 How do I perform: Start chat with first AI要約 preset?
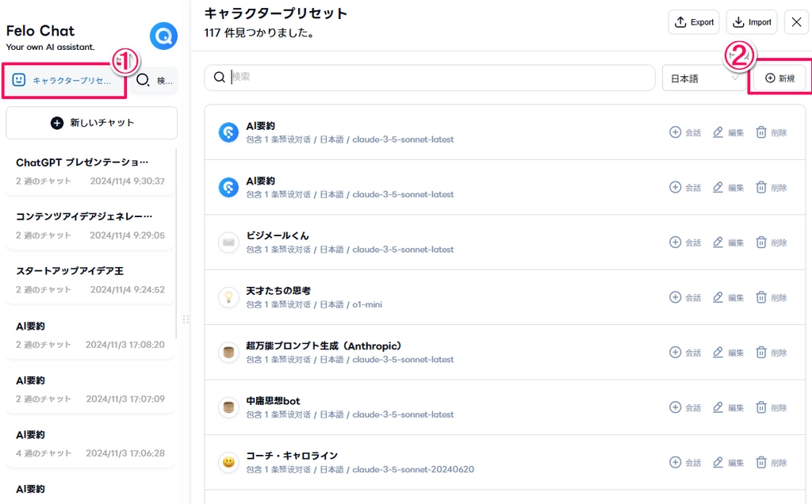(x=684, y=132)
